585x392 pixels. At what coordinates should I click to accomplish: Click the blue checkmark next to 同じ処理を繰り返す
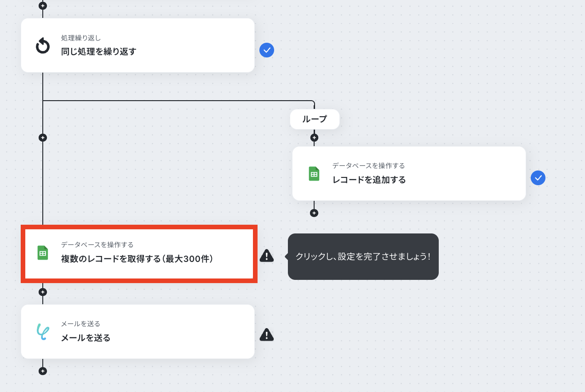click(267, 50)
